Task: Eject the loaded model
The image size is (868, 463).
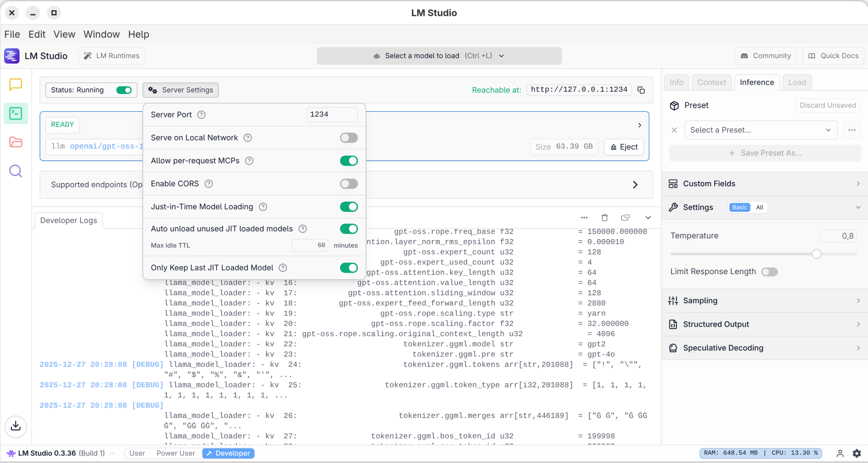Action: [x=624, y=147]
